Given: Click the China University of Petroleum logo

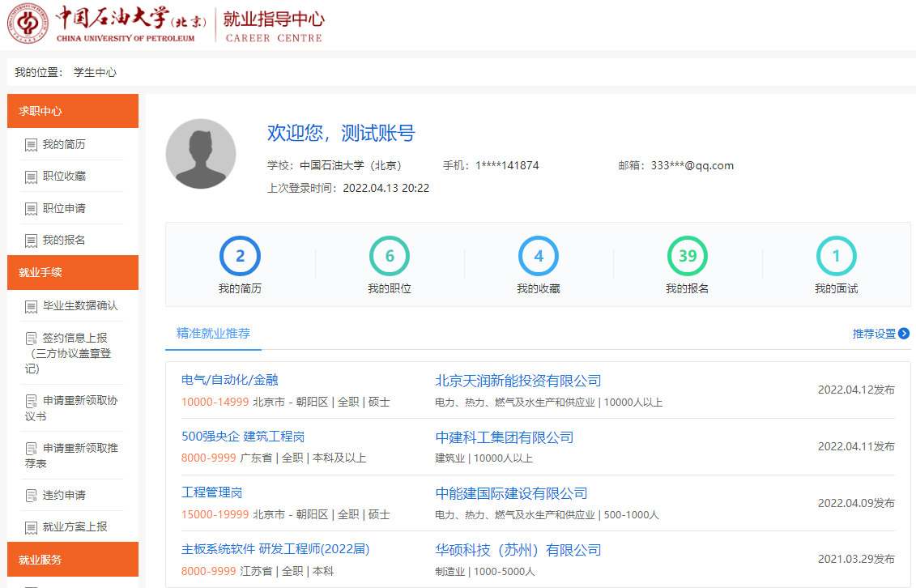Looking at the screenshot, I should [28, 25].
